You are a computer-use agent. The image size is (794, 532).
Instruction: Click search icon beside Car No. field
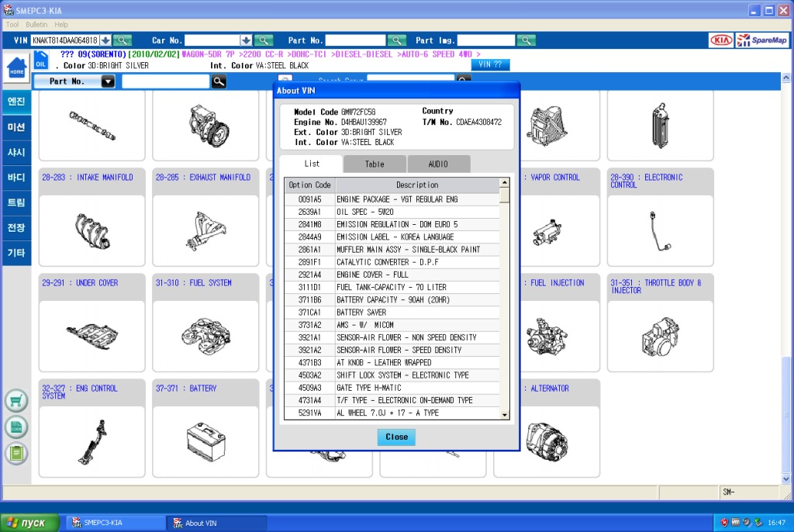264,40
